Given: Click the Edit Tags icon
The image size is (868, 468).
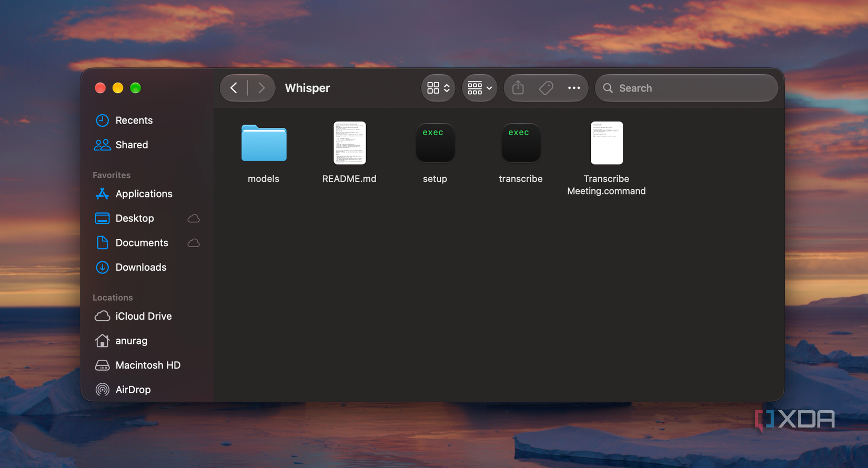Looking at the screenshot, I should pyautogui.click(x=546, y=88).
